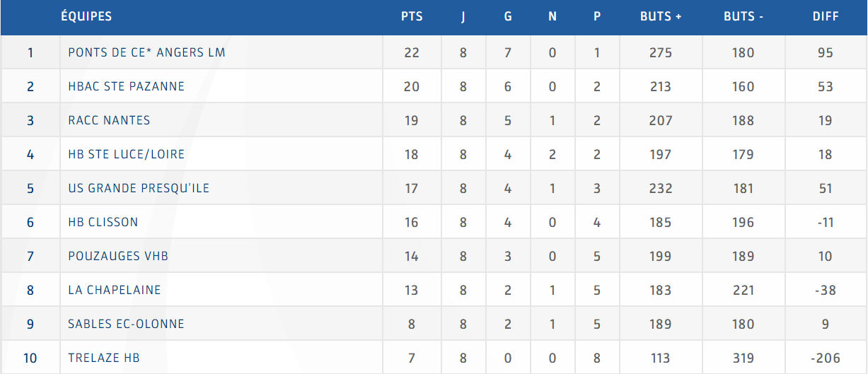
Task: Open the RACC NANTES team page
Action: [109, 120]
